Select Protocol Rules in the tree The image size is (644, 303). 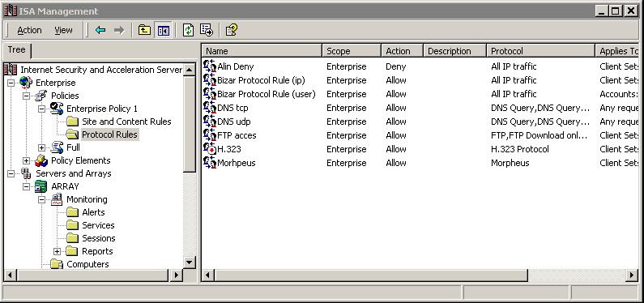pos(109,134)
